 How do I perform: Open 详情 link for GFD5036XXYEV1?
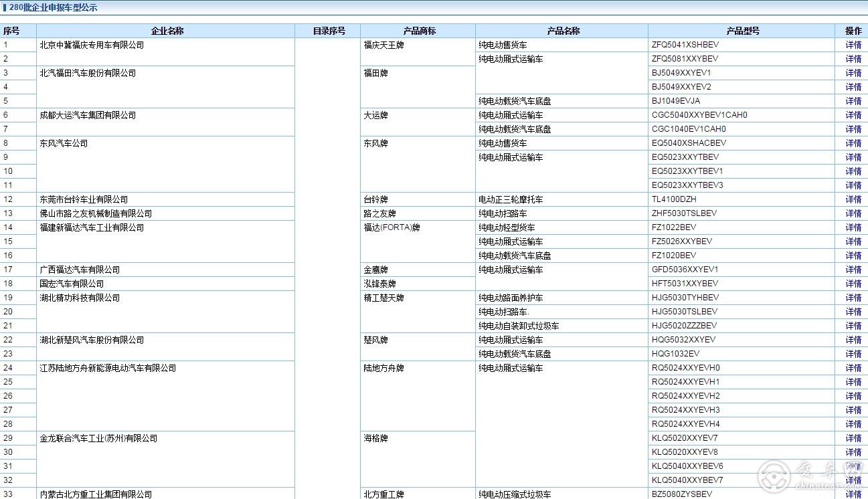point(853,270)
